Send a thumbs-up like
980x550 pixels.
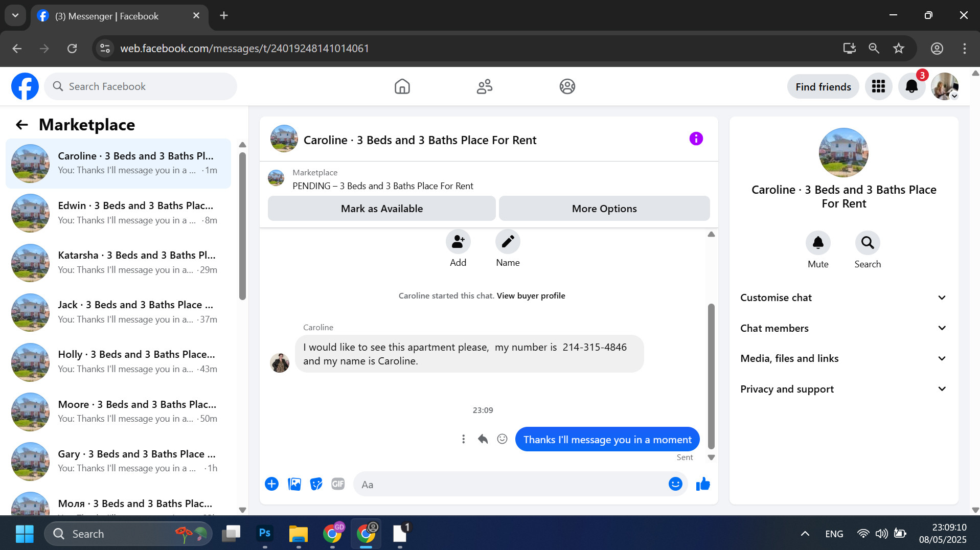click(x=703, y=484)
